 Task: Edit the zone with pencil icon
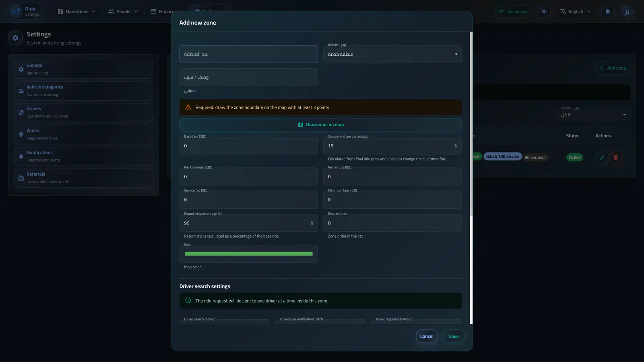click(602, 157)
